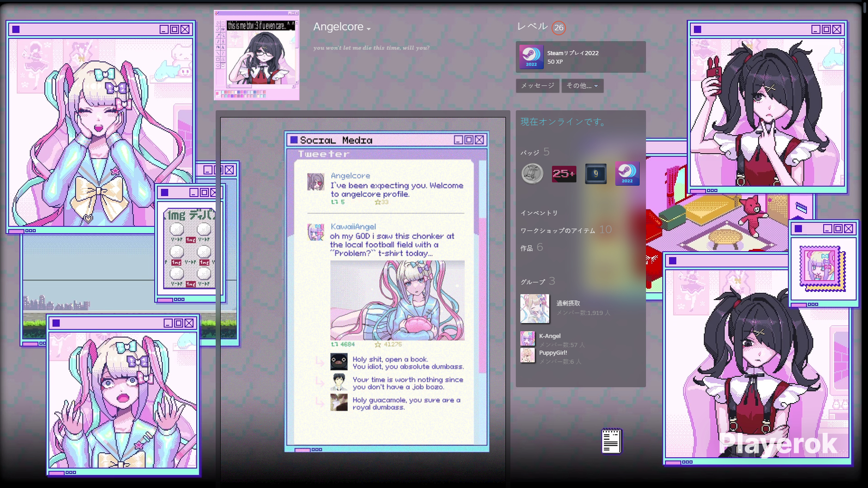Select the number 9 years badge

tap(596, 174)
